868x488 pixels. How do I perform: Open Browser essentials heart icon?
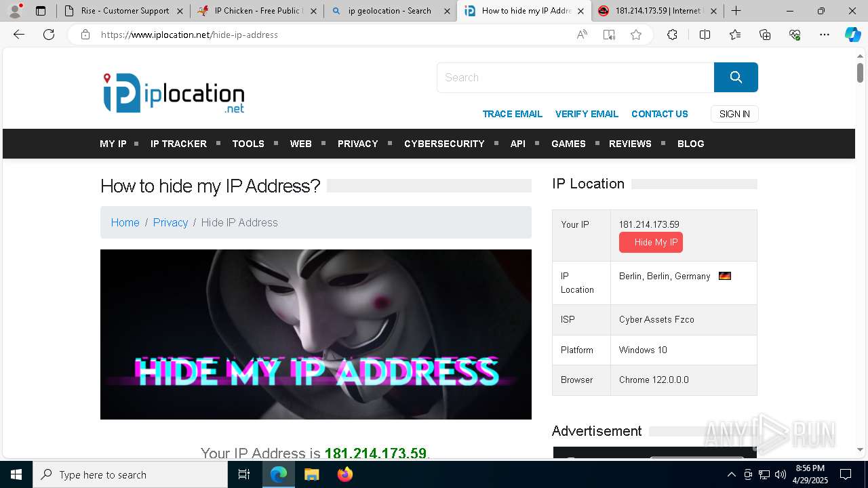[795, 35]
